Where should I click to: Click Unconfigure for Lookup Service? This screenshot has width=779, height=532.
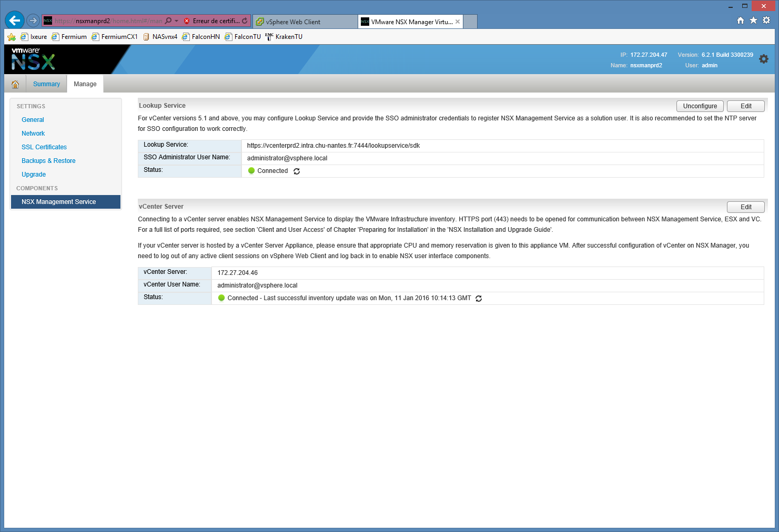700,106
